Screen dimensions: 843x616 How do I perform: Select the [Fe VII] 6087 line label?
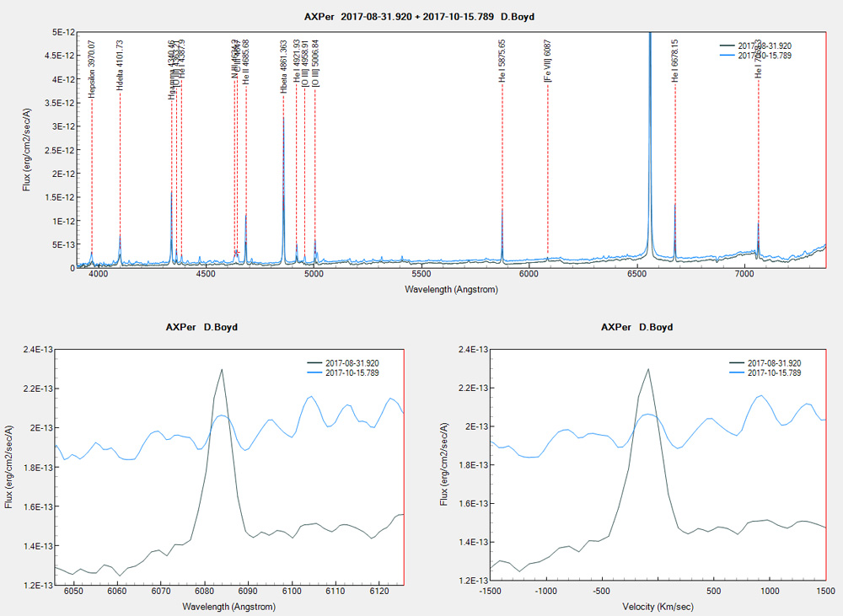click(x=548, y=61)
